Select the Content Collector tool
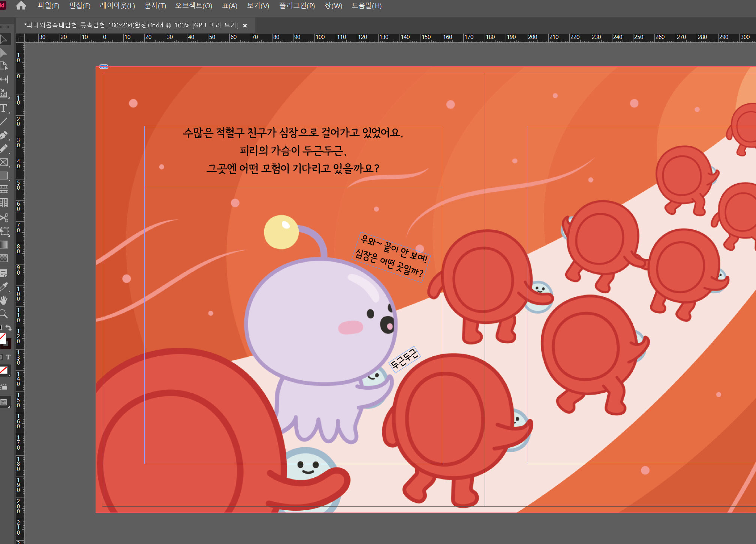This screenshot has height=544, width=756. pos(4,93)
